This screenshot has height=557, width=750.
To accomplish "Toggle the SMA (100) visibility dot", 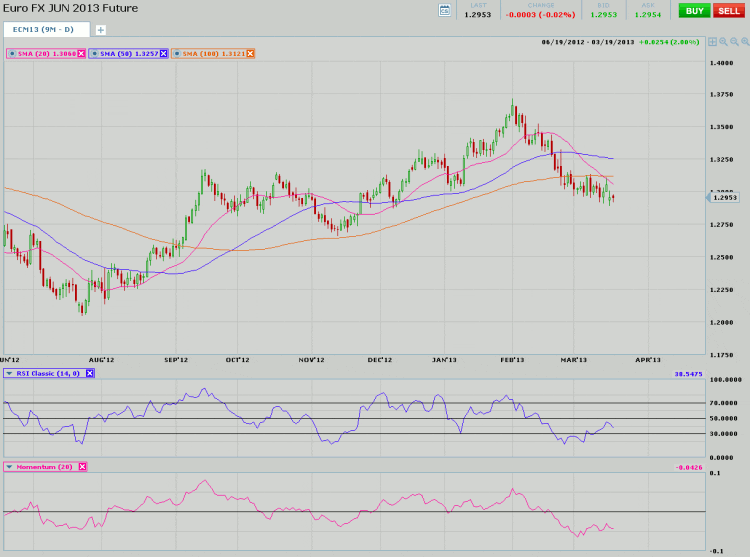I will pos(177,53).
